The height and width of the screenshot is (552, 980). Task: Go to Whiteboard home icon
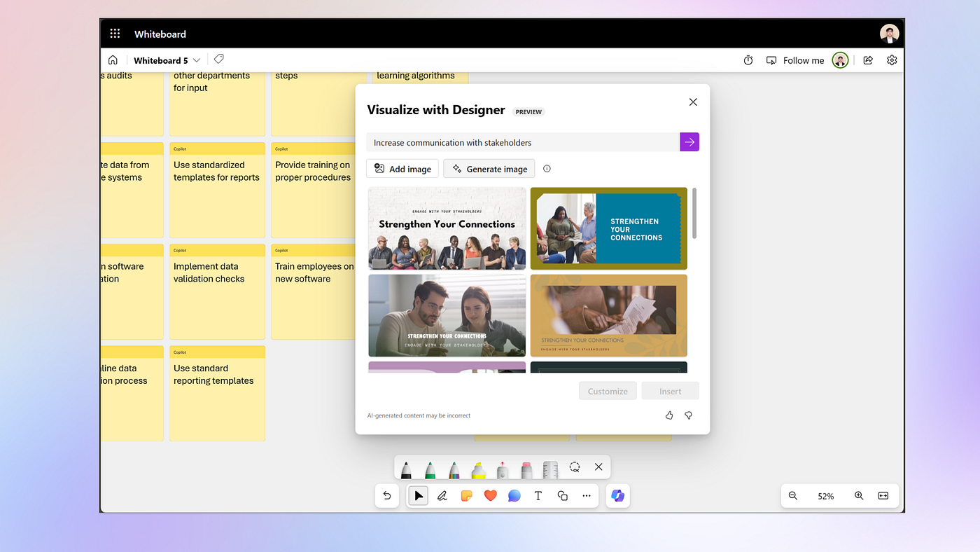pos(113,60)
